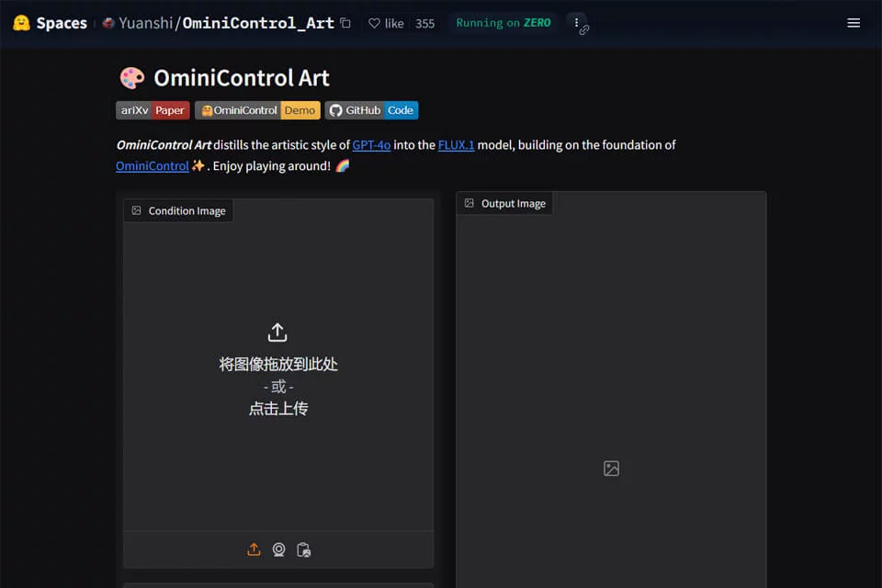Open the Spaces home link
Viewport: 882px width, 588px height.
pos(62,23)
